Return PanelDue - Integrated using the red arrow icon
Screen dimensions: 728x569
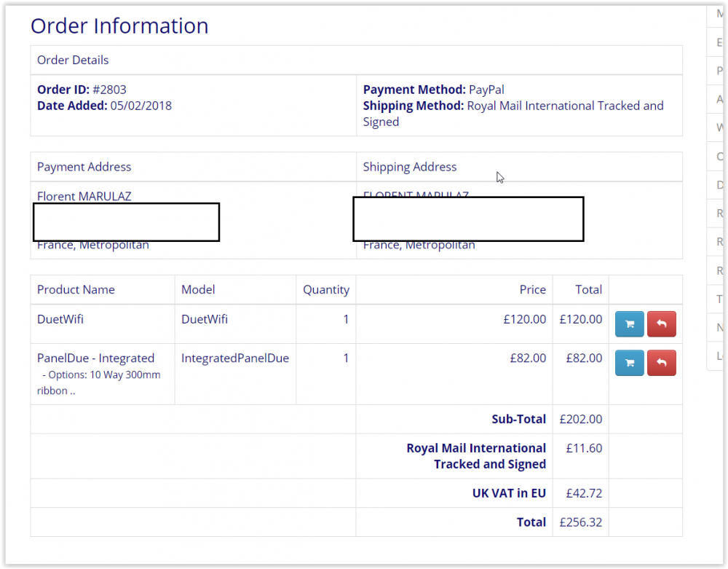[661, 363]
